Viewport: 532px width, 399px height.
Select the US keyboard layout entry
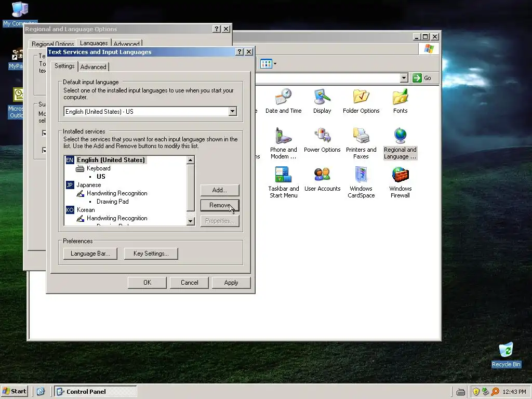(x=101, y=177)
